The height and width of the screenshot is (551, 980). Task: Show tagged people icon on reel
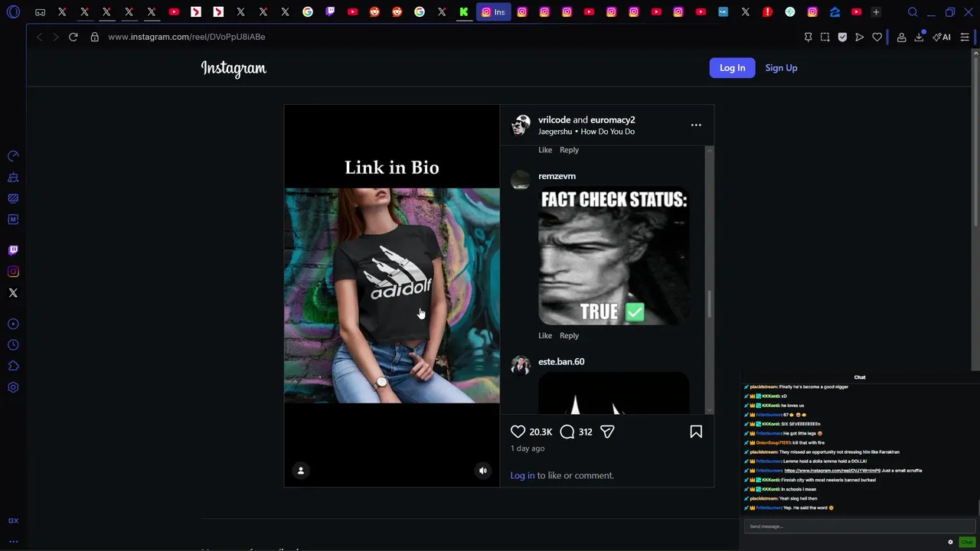click(301, 471)
